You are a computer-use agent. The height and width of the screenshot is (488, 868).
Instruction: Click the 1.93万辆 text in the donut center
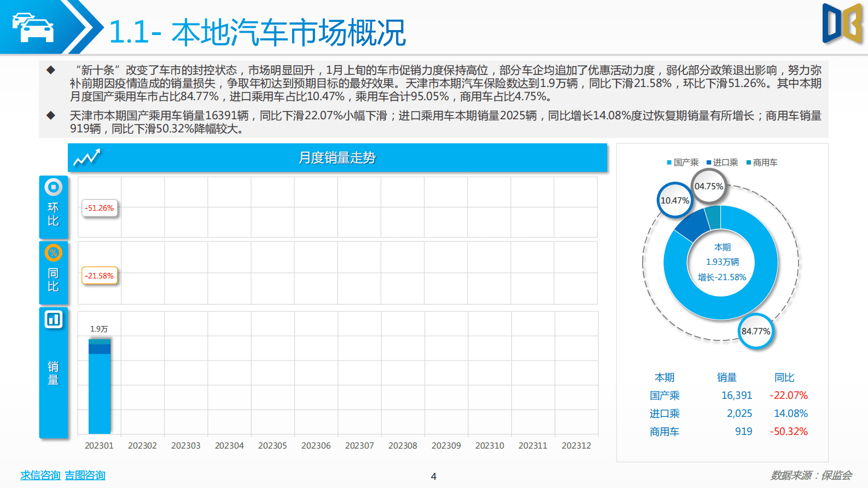click(722, 262)
